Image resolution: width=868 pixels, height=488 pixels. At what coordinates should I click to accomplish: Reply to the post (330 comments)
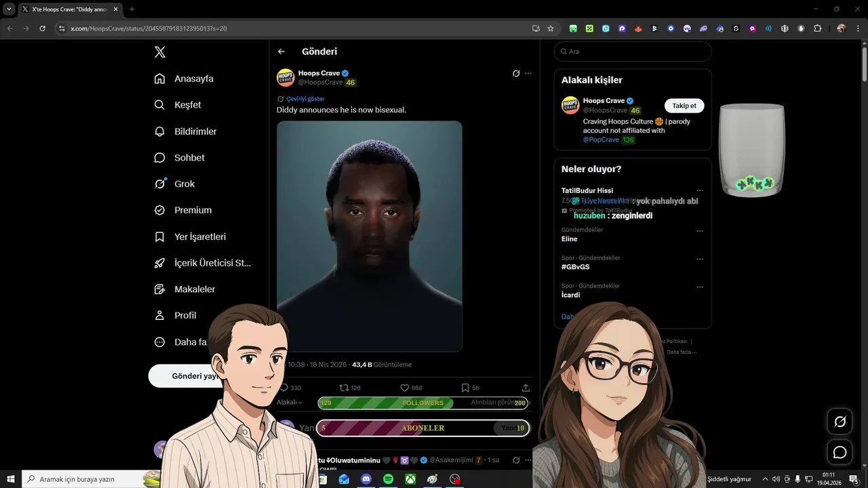pyautogui.click(x=290, y=388)
